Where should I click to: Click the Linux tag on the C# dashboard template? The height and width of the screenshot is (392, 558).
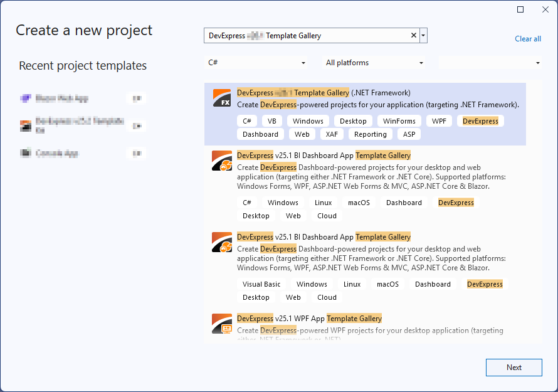[323, 203]
